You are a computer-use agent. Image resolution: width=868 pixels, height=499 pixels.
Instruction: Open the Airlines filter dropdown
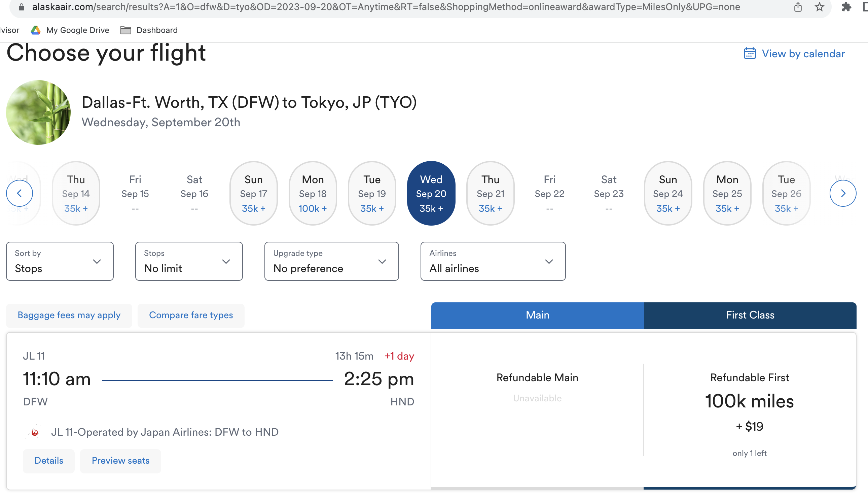point(493,262)
